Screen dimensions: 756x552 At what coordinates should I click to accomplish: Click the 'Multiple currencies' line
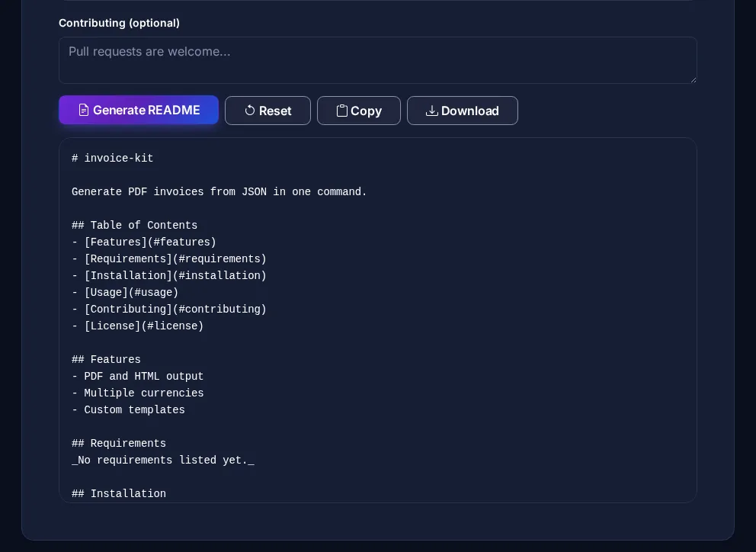pyautogui.click(x=138, y=393)
